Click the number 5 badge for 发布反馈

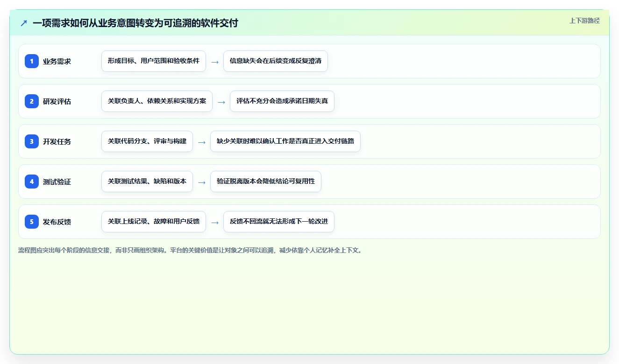[x=32, y=222]
